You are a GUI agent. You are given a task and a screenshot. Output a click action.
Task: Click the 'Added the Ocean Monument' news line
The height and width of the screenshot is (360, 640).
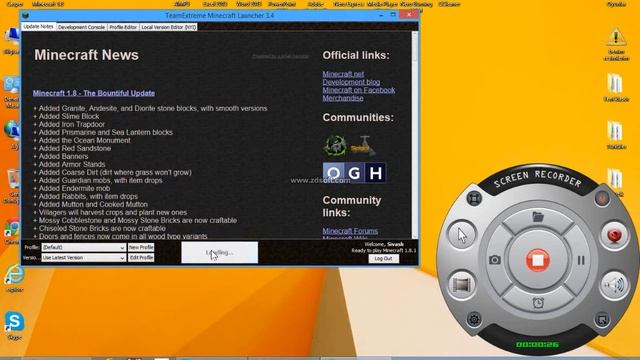pyautogui.click(x=82, y=140)
